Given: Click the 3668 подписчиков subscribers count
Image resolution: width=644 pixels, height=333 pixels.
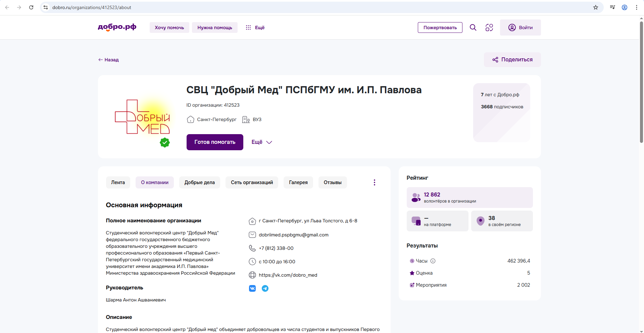Looking at the screenshot, I should (502, 107).
